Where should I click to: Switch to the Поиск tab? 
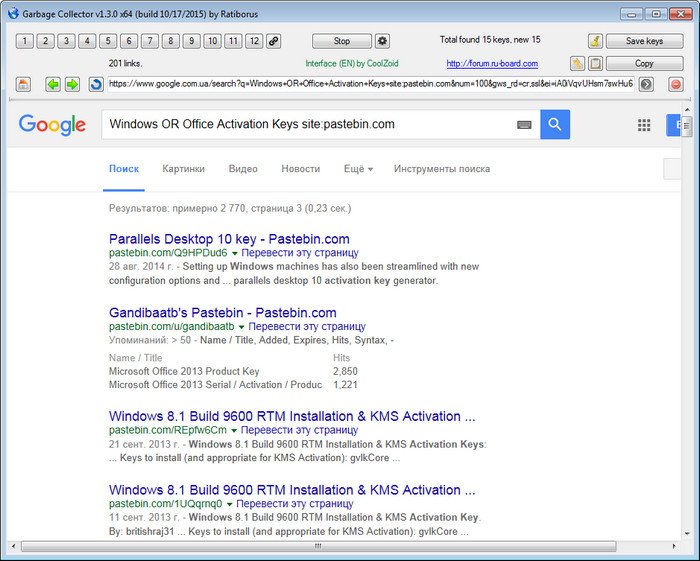tap(124, 169)
